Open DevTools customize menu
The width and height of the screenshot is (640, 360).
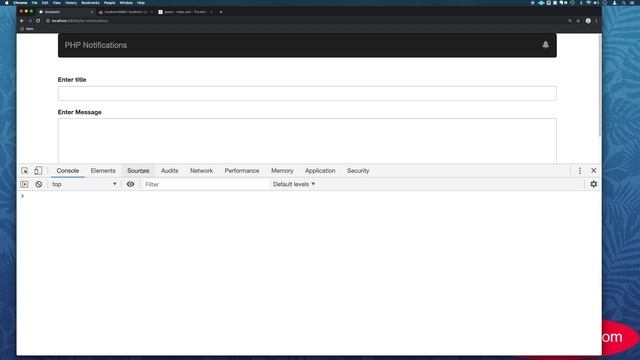pyautogui.click(x=580, y=171)
